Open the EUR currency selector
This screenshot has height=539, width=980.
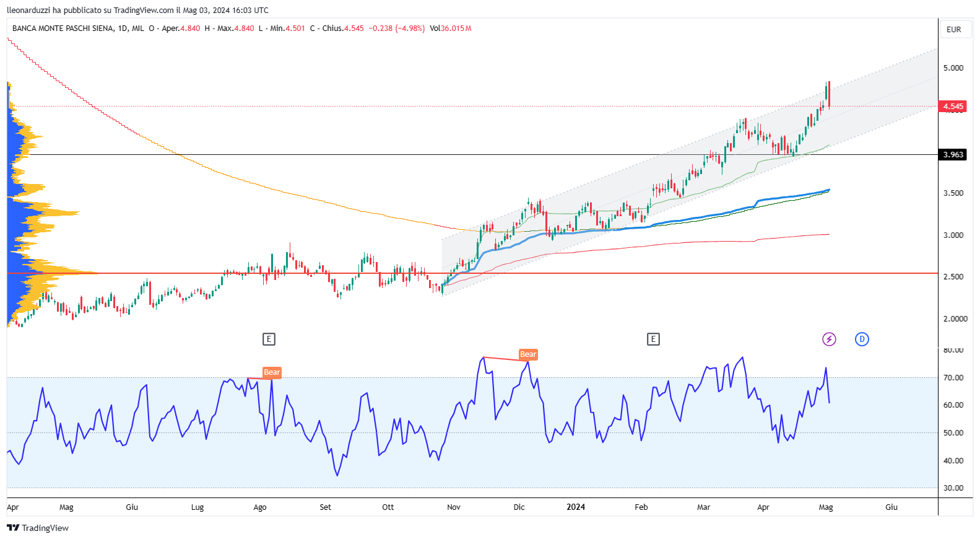954,29
